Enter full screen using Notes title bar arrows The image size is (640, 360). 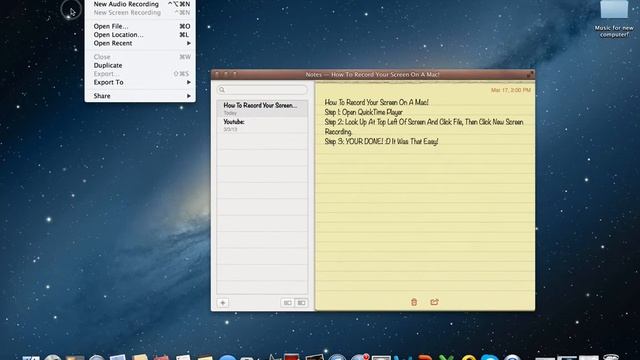(529, 74)
